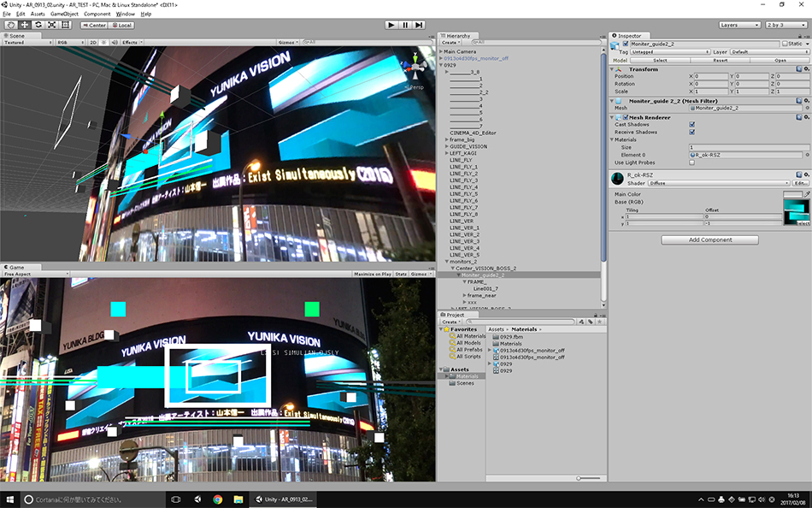
Task: Toggle pivot Center button
Action: point(94,25)
